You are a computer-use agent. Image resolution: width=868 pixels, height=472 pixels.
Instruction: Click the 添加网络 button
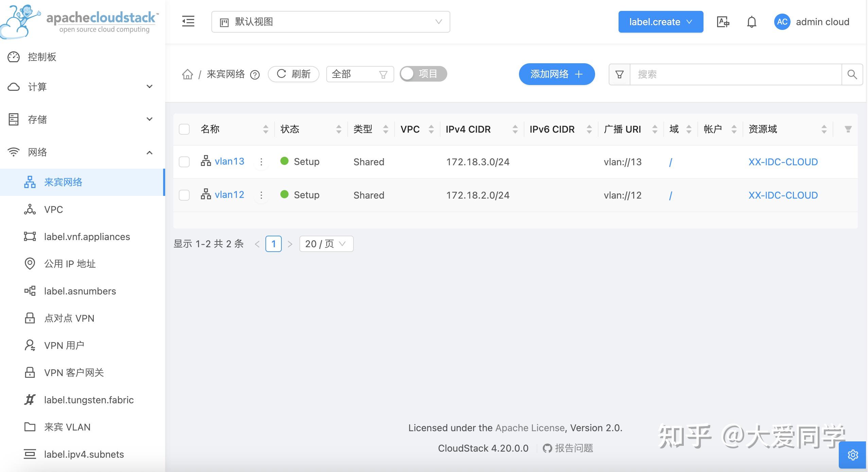[x=556, y=74]
